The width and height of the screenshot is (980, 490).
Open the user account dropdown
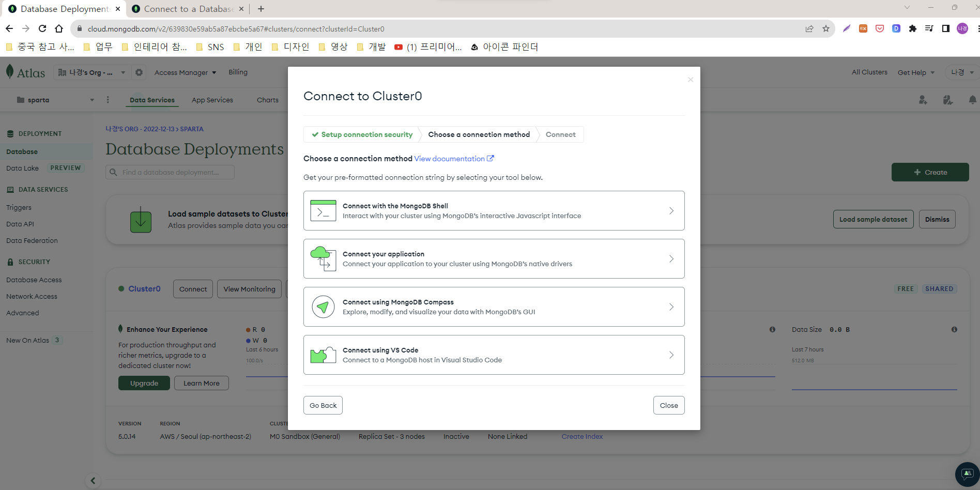pos(962,72)
